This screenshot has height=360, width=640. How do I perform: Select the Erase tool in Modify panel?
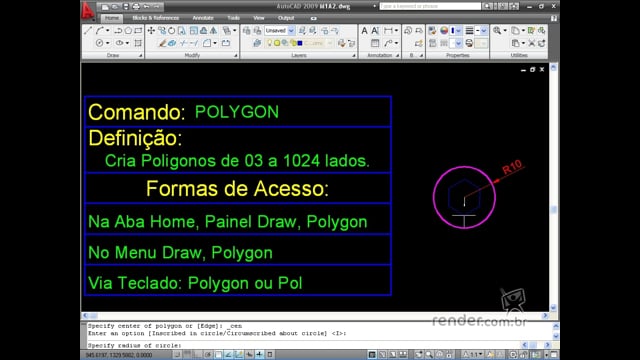pyautogui.click(x=162, y=43)
